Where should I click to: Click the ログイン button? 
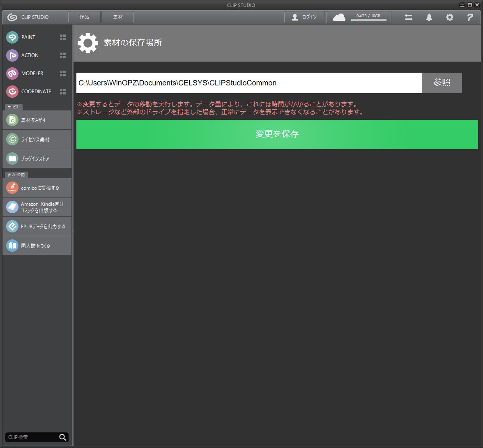point(304,17)
